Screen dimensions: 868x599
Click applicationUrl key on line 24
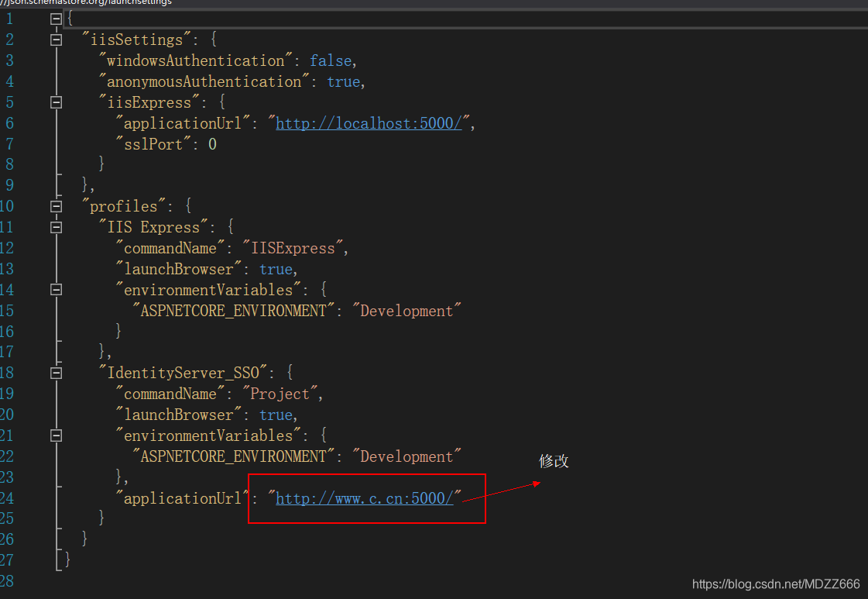[x=183, y=498]
